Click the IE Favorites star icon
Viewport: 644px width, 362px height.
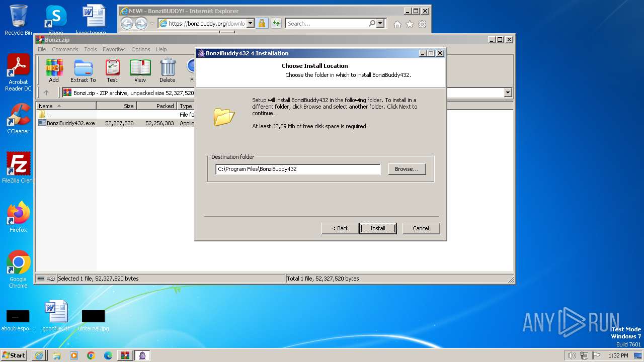[x=410, y=24]
